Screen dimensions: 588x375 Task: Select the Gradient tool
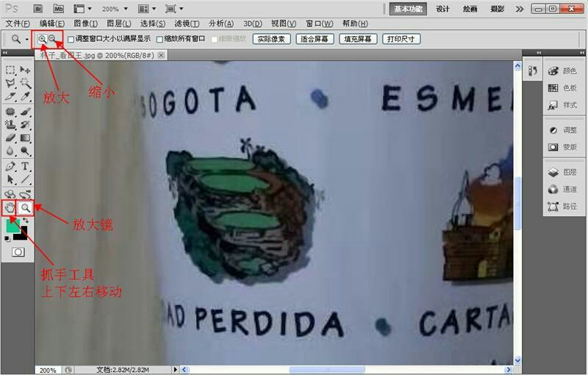[x=25, y=138]
